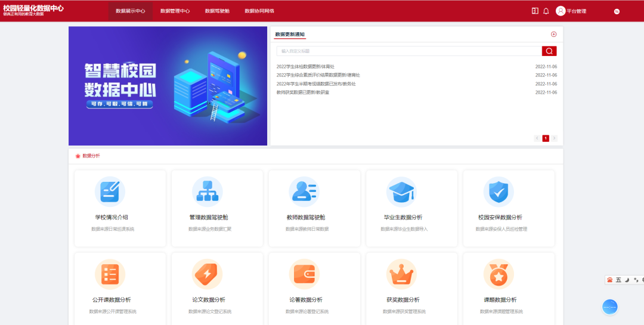644x325 pixels.
Task: Open the 2022学生体检数据更新 notice
Action: click(x=305, y=67)
